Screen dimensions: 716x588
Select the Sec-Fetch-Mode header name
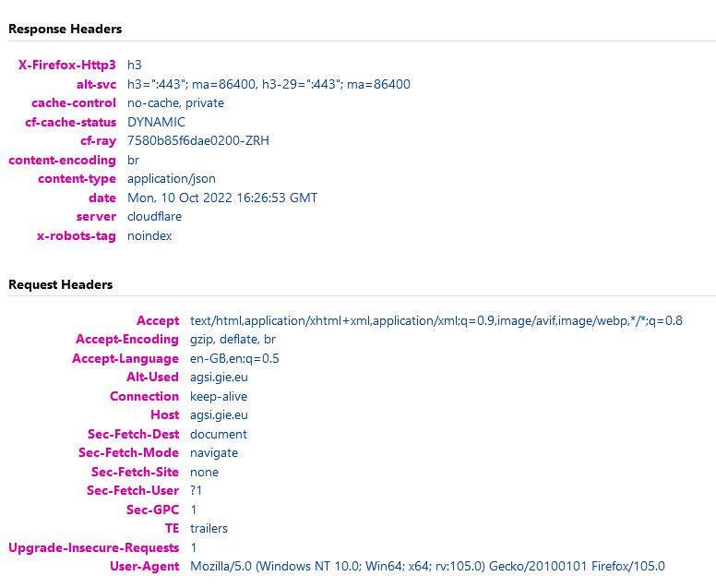(128, 452)
